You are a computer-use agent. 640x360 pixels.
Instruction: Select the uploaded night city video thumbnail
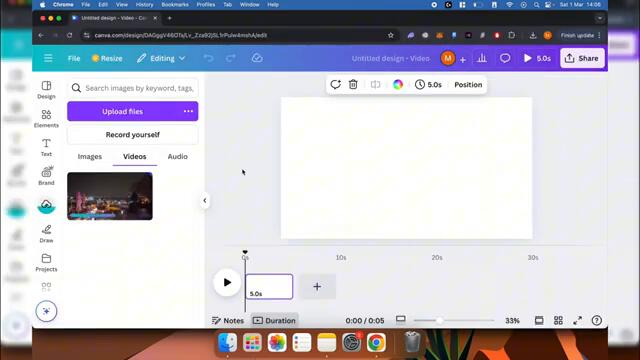click(x=110, y=196)
